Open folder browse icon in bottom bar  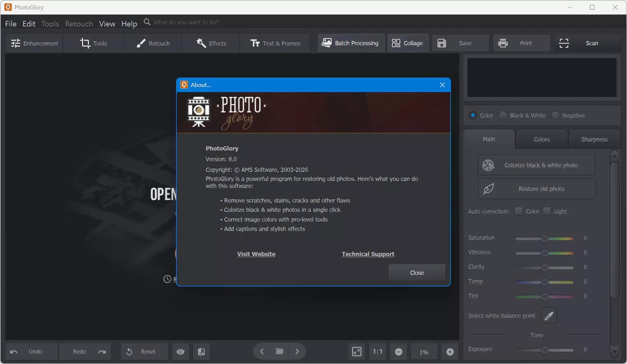pos(279,352)
